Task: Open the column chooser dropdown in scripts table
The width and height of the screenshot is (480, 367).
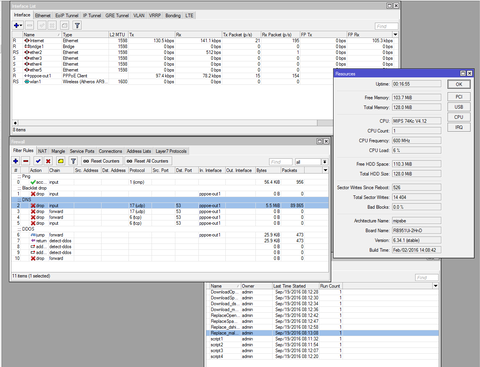Action: click(435, 286)
